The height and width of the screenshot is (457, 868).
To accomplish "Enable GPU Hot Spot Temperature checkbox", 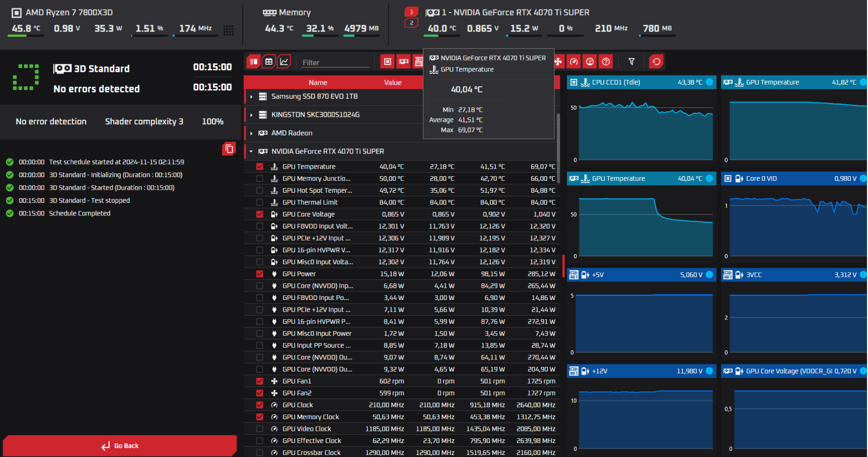I will tap(260, 190).
